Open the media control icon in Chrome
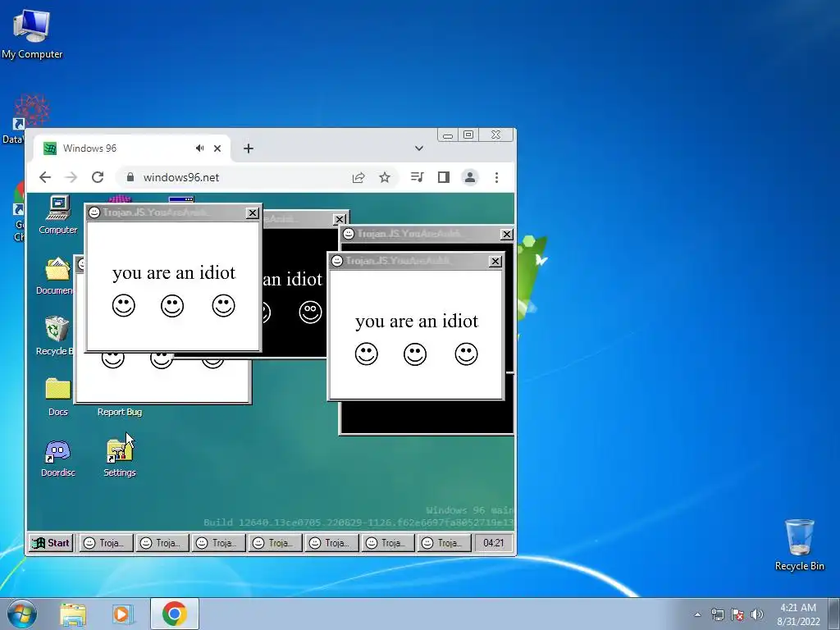 click(x=417, y=177)
